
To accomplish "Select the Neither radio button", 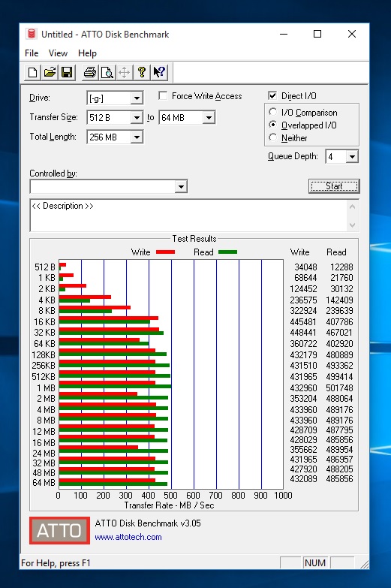I will [x=273, y=137].
